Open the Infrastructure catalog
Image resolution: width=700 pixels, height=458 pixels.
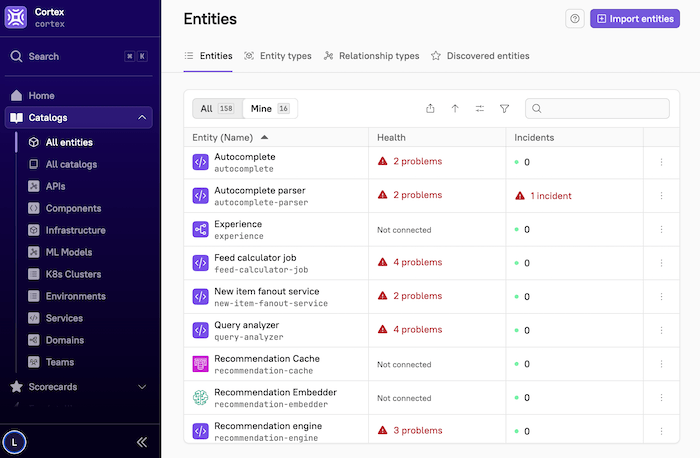[x=75, y=230]
